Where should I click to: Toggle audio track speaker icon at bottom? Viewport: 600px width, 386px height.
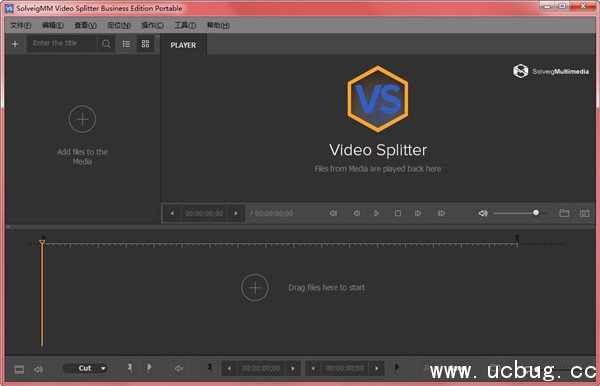38,369
